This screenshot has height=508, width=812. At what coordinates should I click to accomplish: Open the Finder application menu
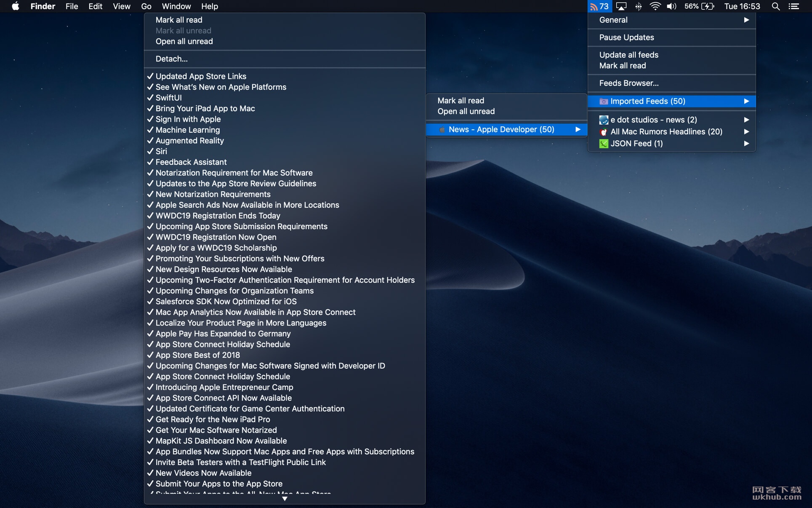pyautogui.click(x=43, y=6)
